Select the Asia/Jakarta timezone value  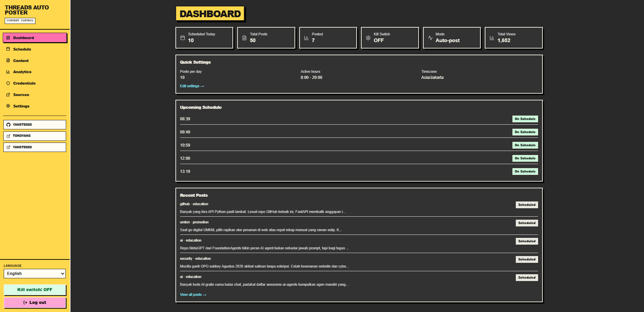(432, 77)
